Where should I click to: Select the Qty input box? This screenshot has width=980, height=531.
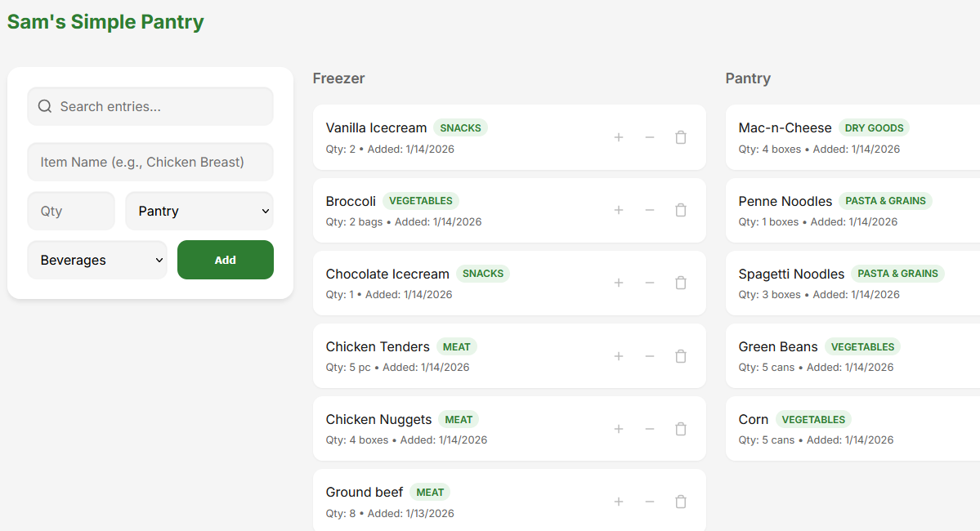point(71,211)
